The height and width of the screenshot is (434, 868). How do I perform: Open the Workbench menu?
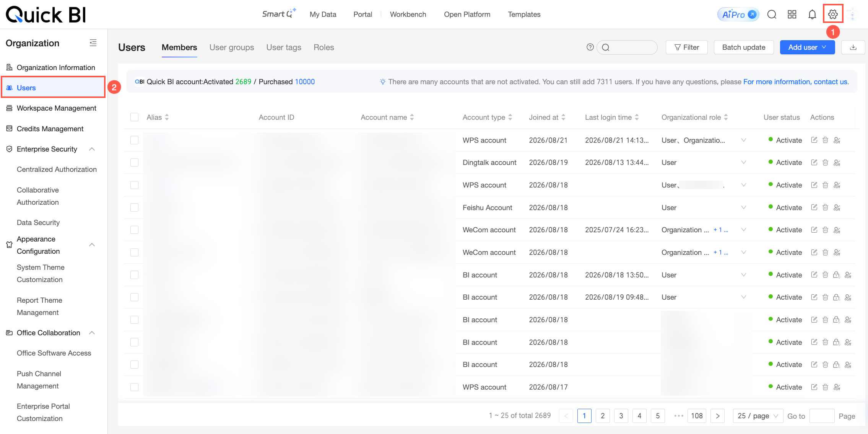pos(408,14)
